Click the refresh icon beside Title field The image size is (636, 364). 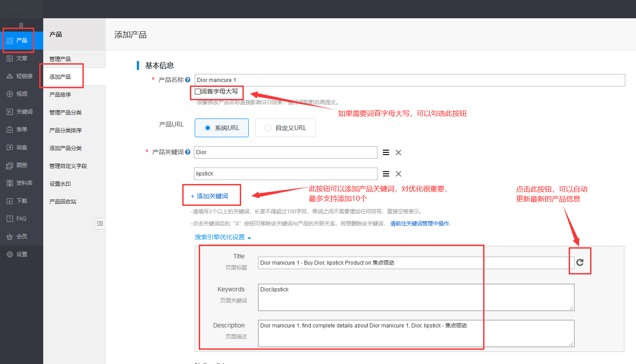580,262
